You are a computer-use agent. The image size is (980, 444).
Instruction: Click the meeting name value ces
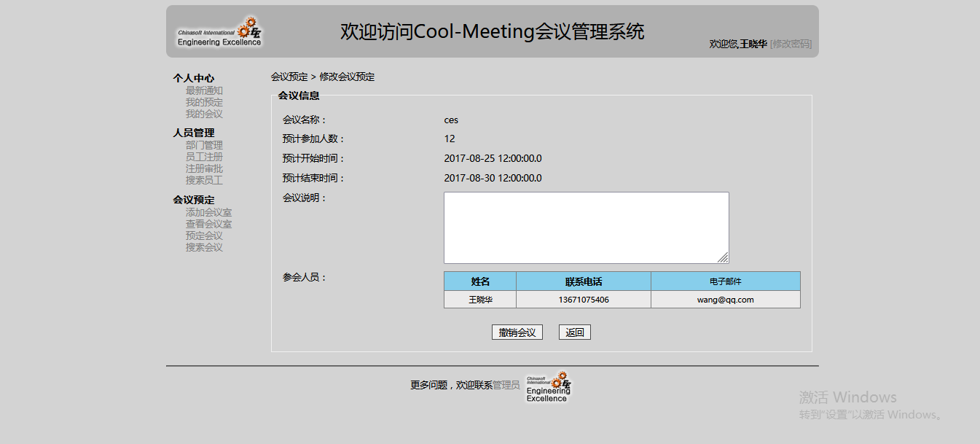point(451,120)
